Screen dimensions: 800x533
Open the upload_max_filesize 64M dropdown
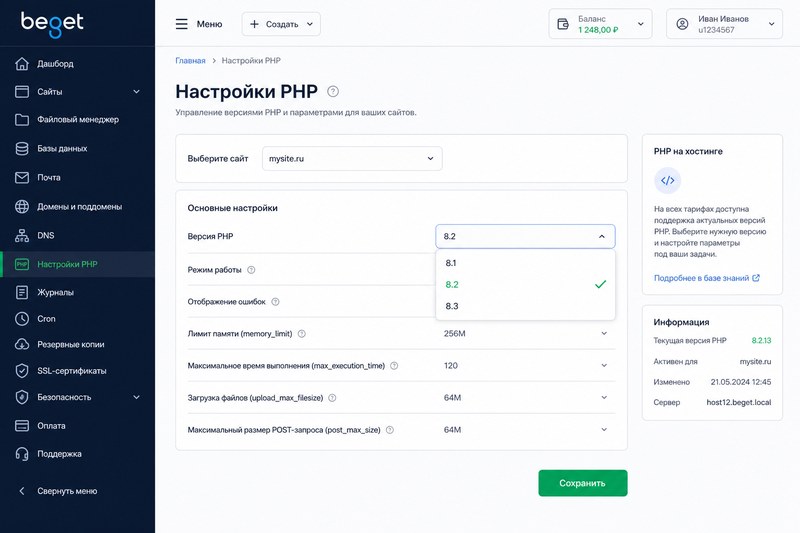click(x=525, y=398)
